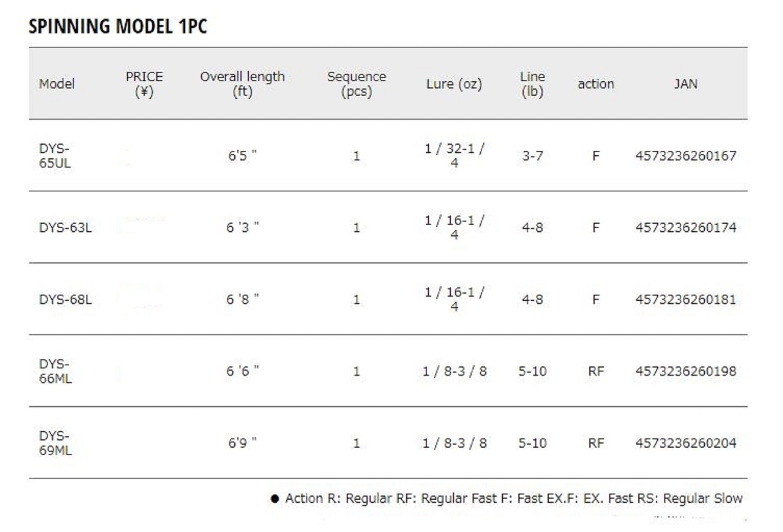Click the Lure (oz) column header

click(454, 84)
